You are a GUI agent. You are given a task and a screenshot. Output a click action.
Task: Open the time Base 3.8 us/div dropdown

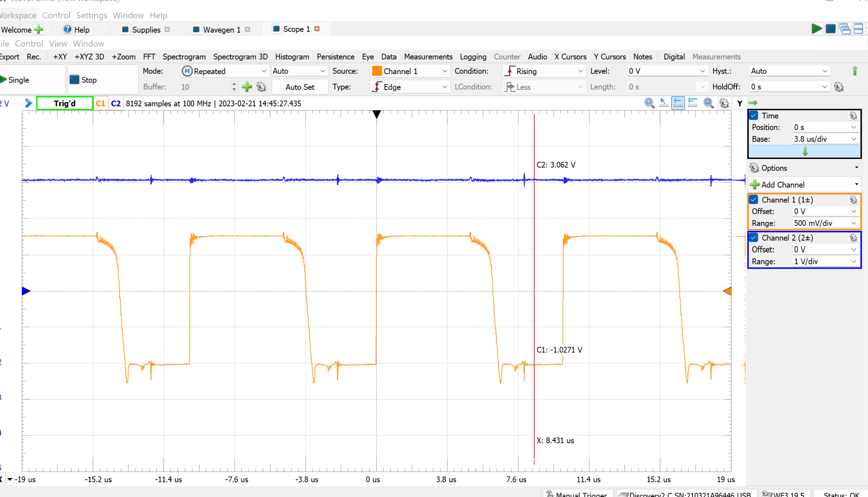tap(826, 139)
